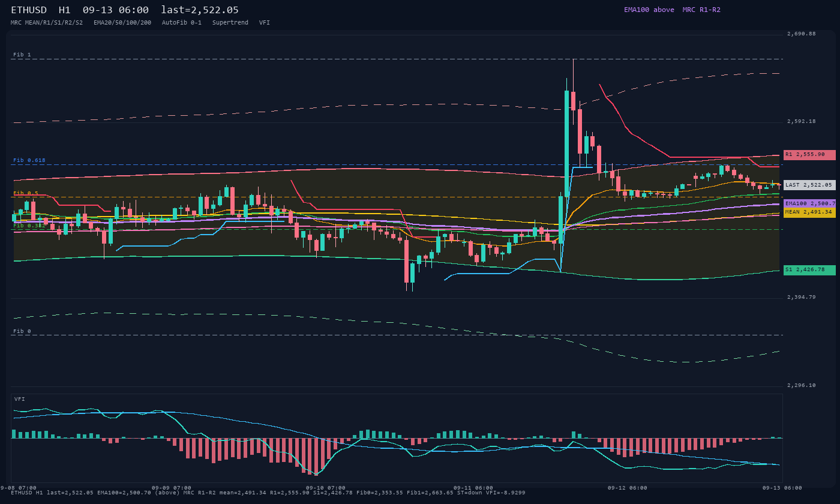The width and height of the screenshot is (840, 504).
Task: Select the VFI legend entry in header
Action: pyautogui.click(x=265, y=23)
